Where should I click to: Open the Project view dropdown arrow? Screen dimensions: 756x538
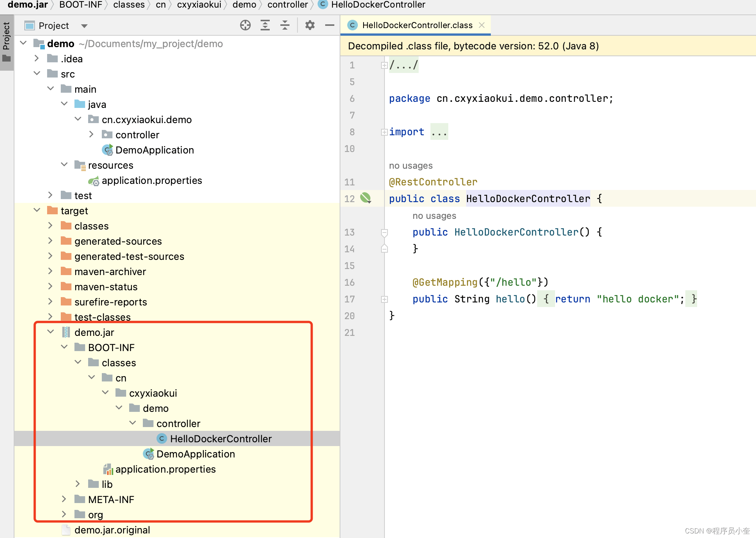tap(84, 26)
